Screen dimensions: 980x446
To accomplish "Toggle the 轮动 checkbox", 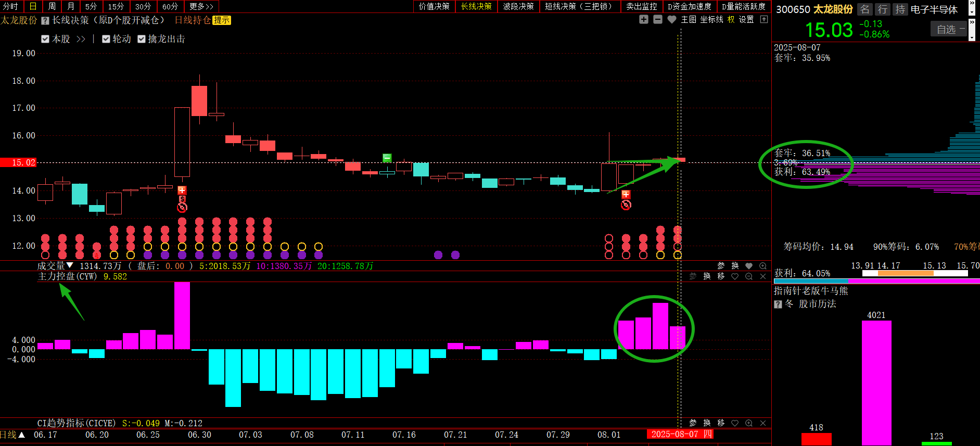I will coord(106,39).
